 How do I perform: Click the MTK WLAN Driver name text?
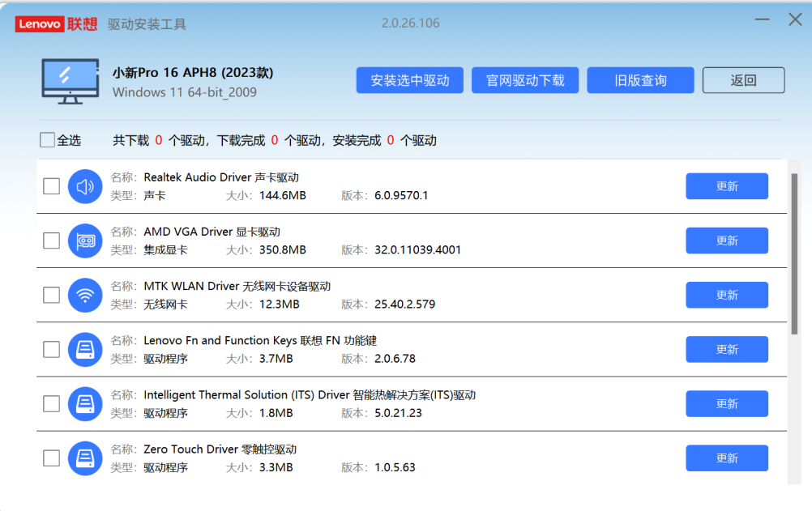(237, 287)
